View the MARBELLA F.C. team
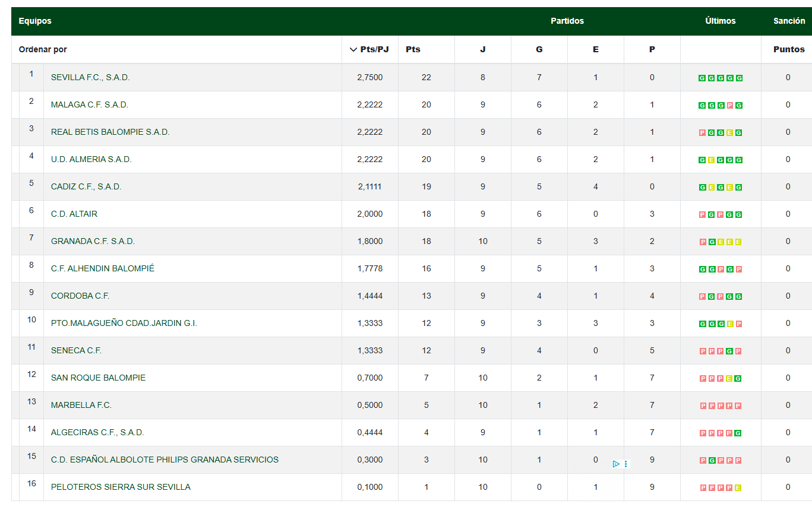Image resolution: width=812 pixels, height=510 pixels. [x=81, y=405]
